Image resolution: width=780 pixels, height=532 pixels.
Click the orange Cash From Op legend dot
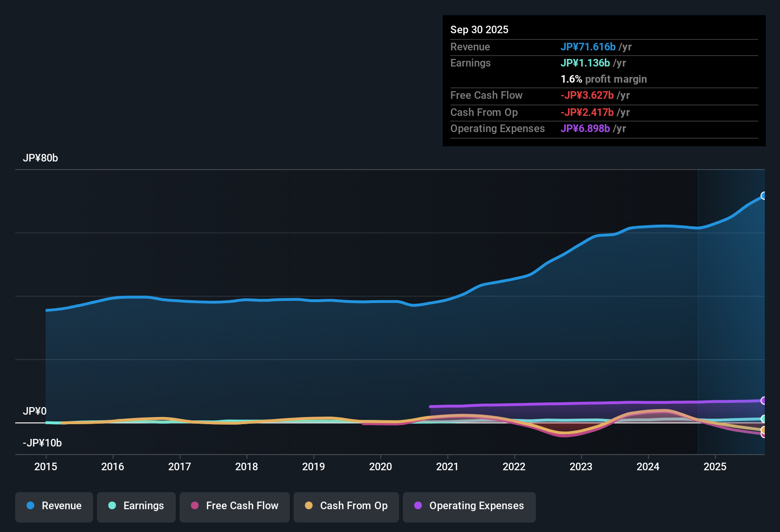(308, 506)
